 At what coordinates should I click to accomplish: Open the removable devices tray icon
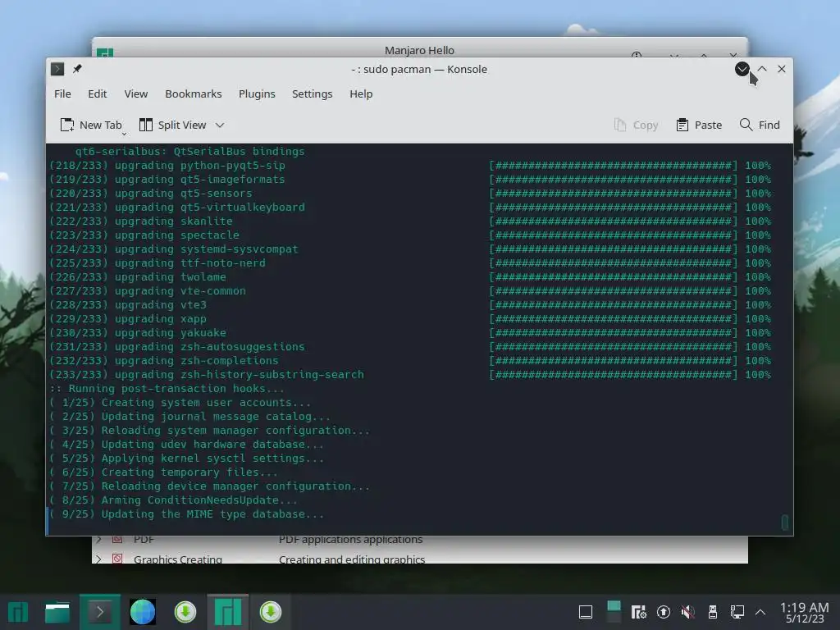coord(713,612)
